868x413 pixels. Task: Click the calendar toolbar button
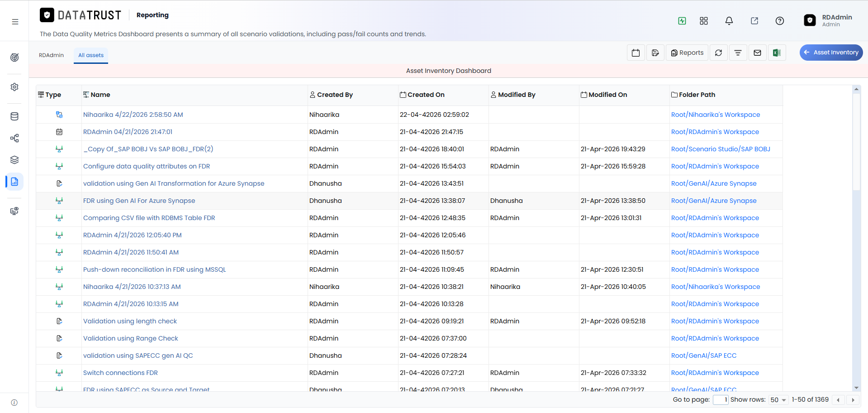(636, 53)
